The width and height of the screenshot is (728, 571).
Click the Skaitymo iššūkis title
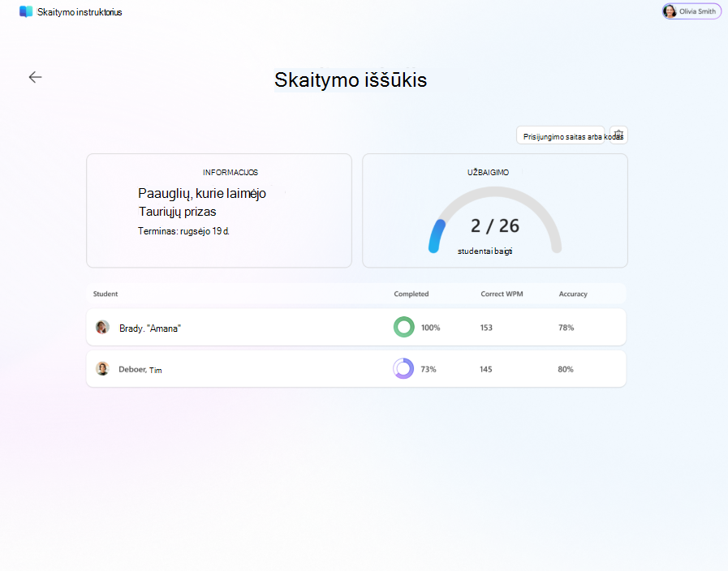pyautogui.click(x=351, y=79)
